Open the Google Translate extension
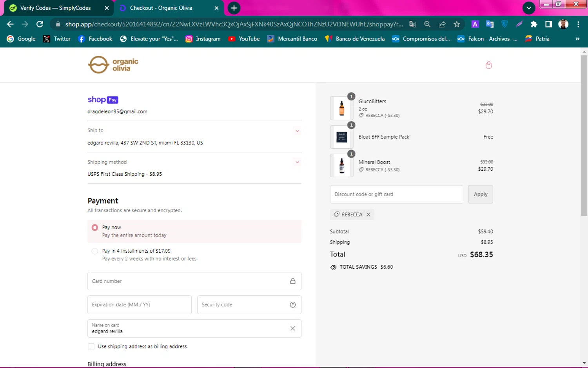Viewport: 588px width, 368px height. pos(490,24)
